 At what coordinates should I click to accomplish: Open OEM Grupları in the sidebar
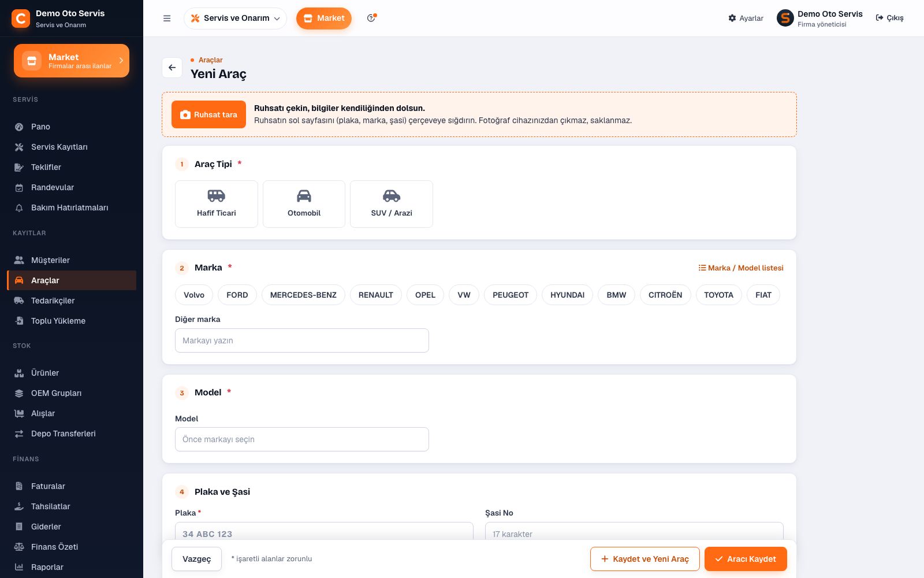[72, 393]
